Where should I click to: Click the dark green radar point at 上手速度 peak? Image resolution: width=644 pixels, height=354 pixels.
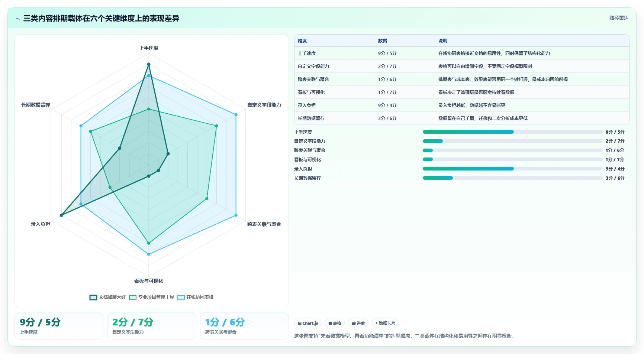point(149,64)
